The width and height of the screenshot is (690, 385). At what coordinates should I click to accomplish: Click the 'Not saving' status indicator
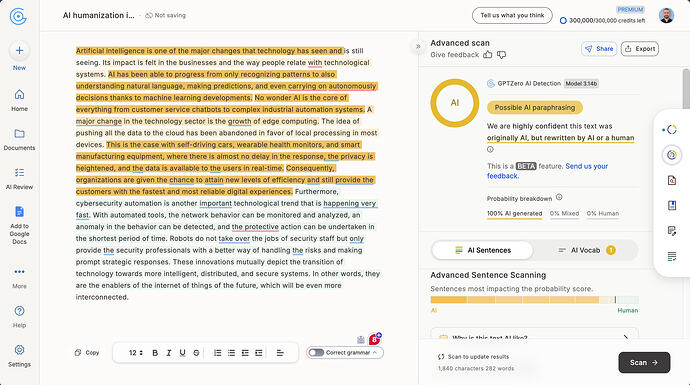coord(165,15)
